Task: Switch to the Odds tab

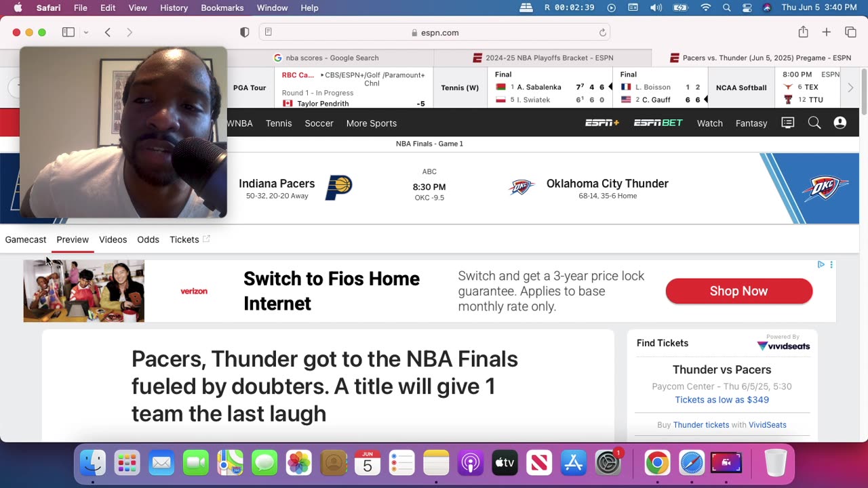Action: point(148,239)
